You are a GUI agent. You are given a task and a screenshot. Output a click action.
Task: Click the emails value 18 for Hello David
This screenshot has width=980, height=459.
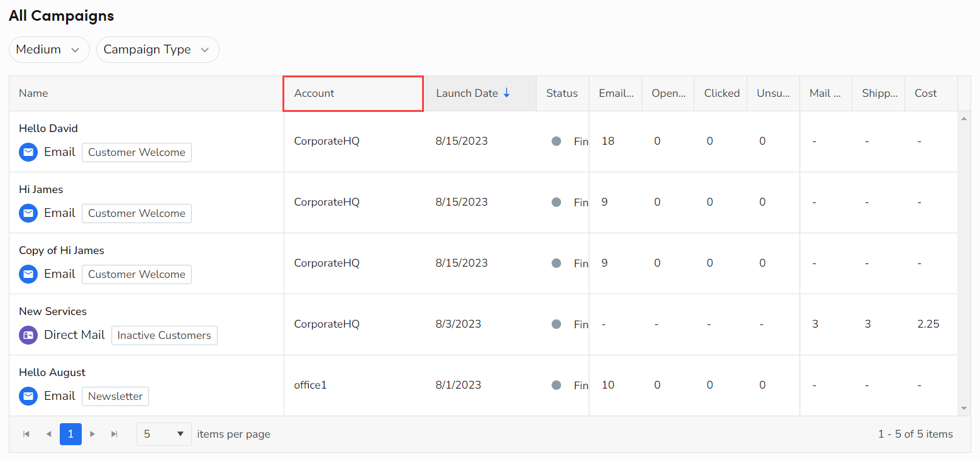pos(608,141)
